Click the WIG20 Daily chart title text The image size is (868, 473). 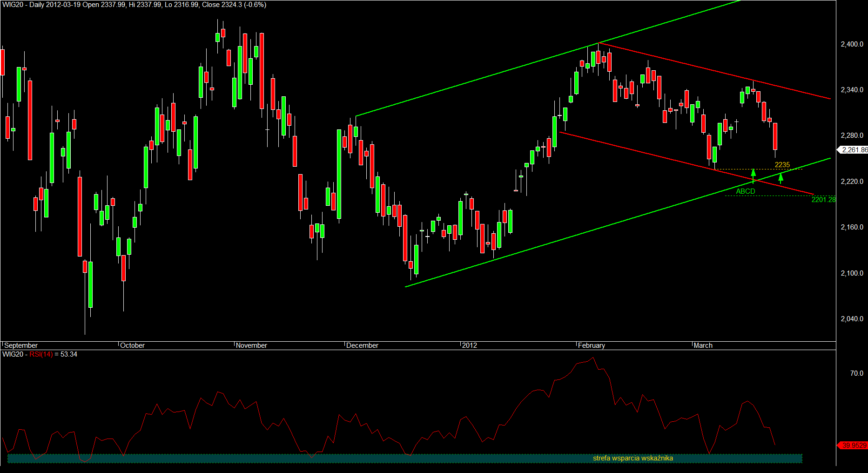click(x=135, y=5)
